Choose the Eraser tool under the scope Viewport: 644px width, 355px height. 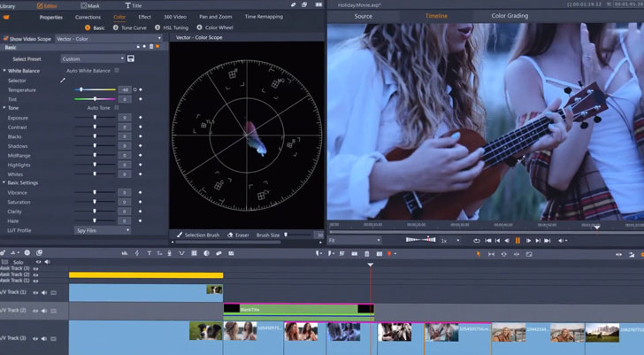click(237, 235)
